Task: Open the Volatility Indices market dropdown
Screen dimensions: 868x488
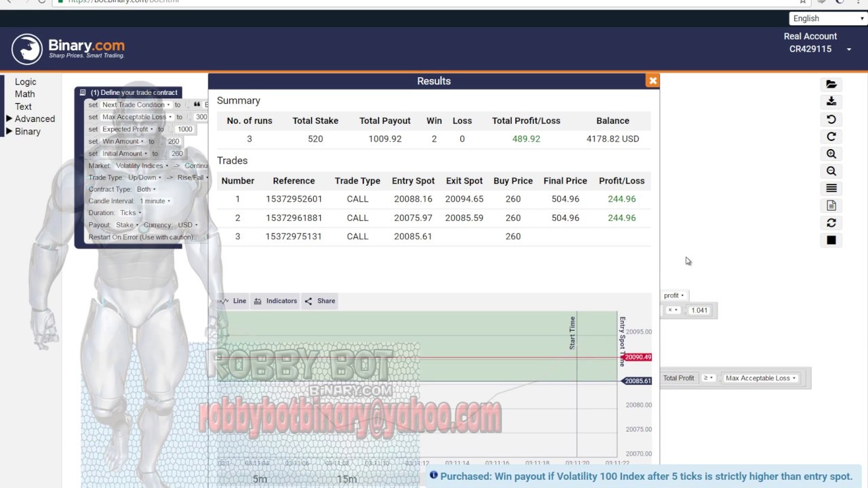Action: click(142, 166)
